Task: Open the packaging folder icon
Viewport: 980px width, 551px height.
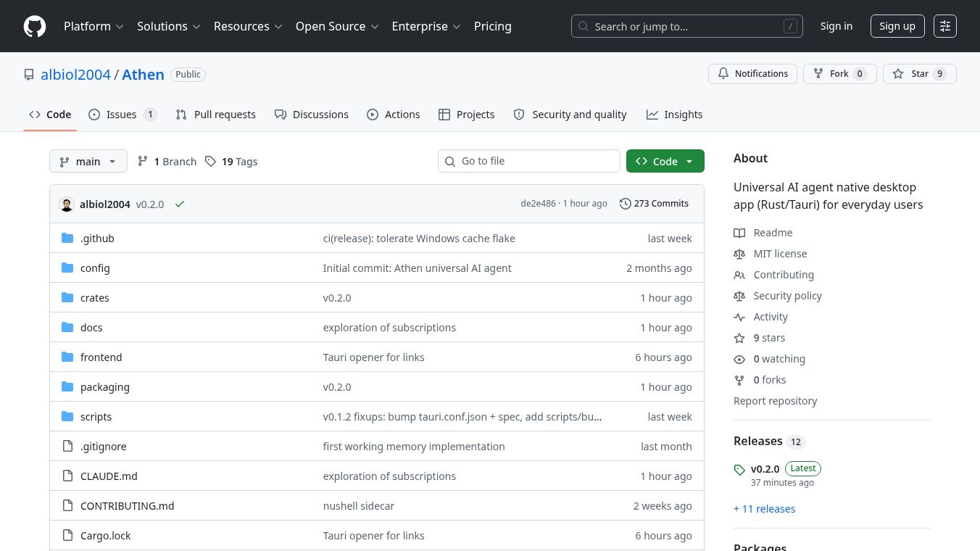Action: (x=67, y=386)
